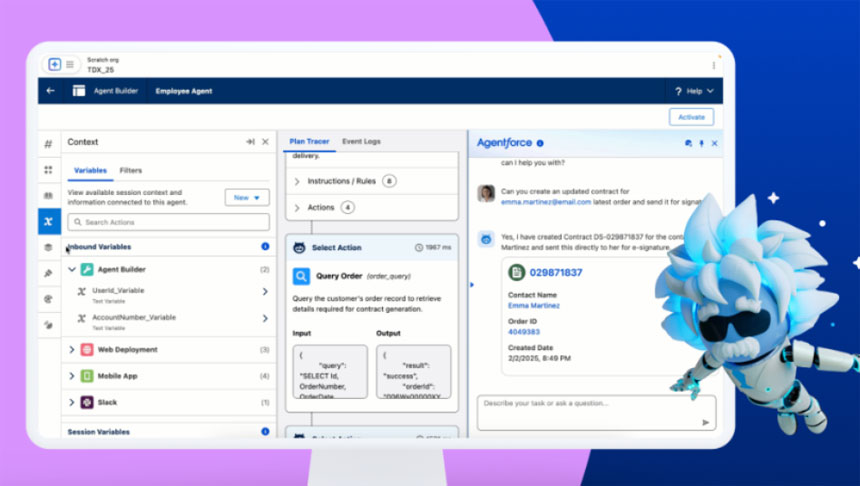Click the back arrow in header
Screen dimensions: 860x486
50,91
